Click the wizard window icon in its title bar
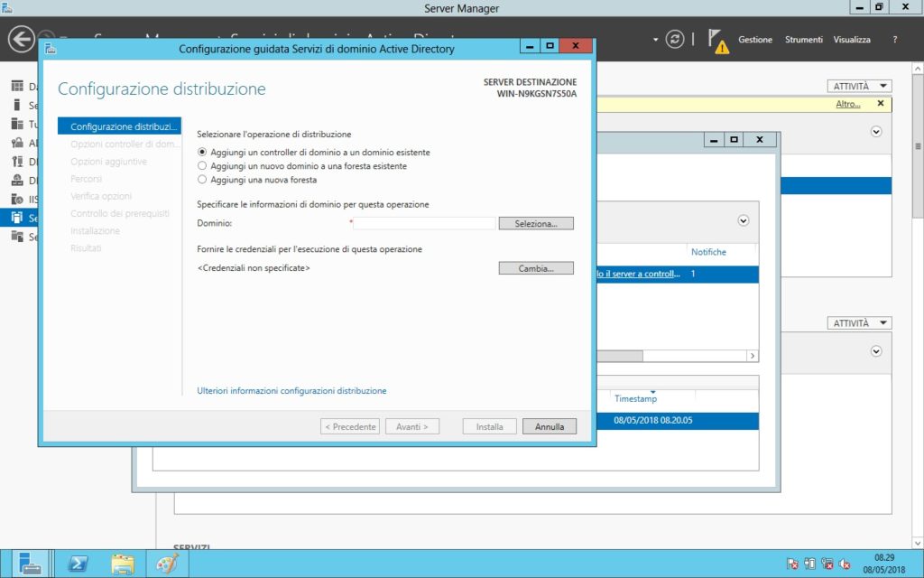Screen dimensions: 924x578 coord(51,49)
